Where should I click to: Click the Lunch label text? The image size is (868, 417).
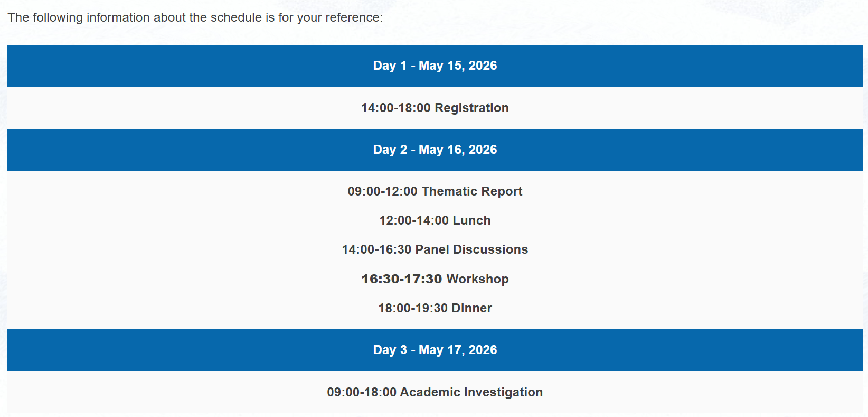click(x=471, y=220)
